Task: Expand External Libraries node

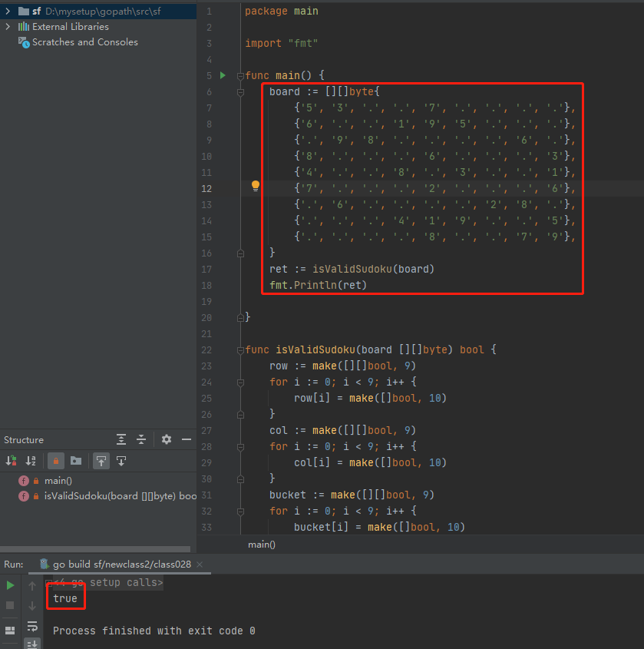Action: coord(8,26)
